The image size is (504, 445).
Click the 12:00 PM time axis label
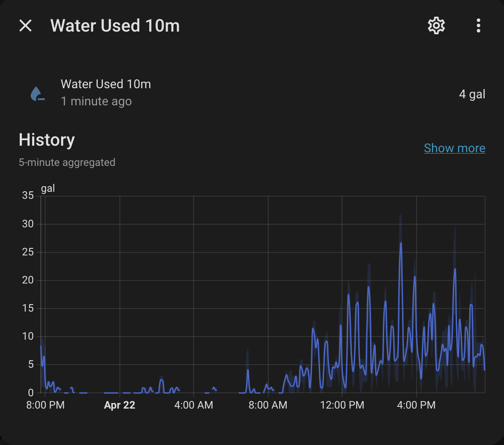(x=342, y=405)
